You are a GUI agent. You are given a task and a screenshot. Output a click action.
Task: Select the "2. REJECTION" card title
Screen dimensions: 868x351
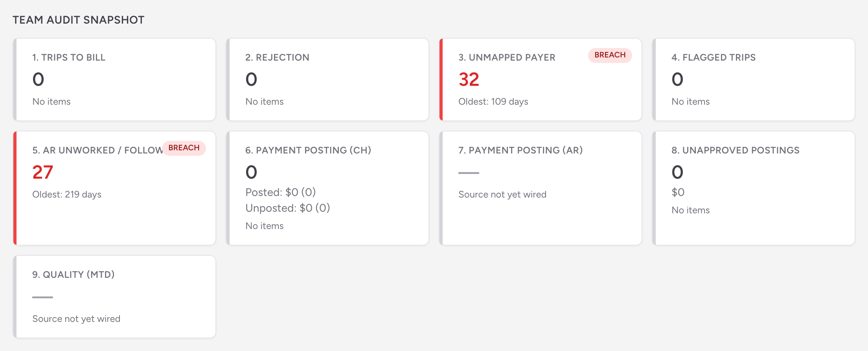pyautogui.click(x=277, y=57)
